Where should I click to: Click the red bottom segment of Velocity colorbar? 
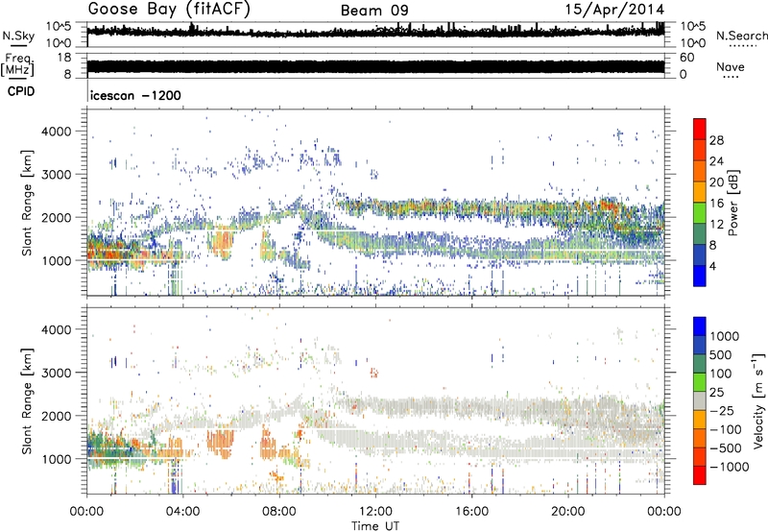[700, 475]
